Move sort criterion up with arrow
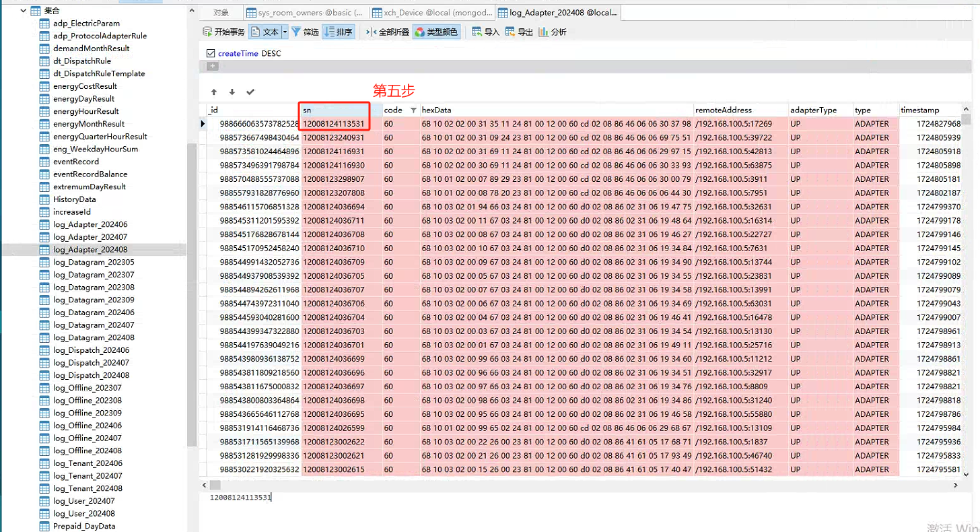980x532 pixels. tap(214, 92)
